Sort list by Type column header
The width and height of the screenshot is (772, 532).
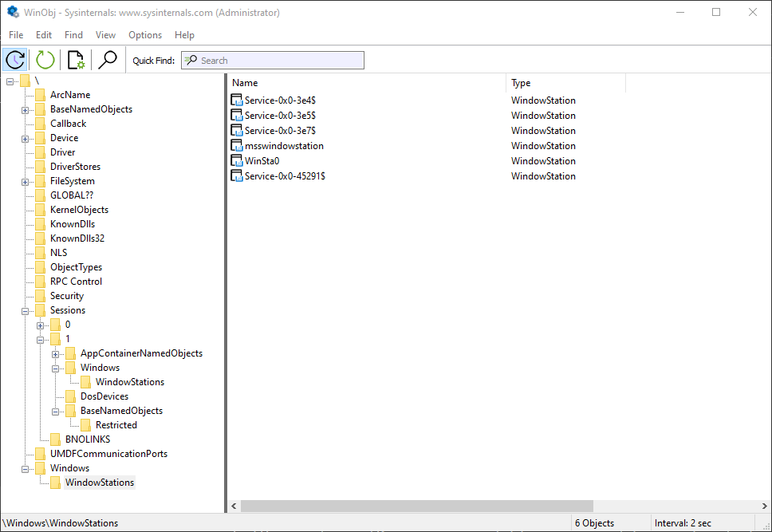(565, 83)
